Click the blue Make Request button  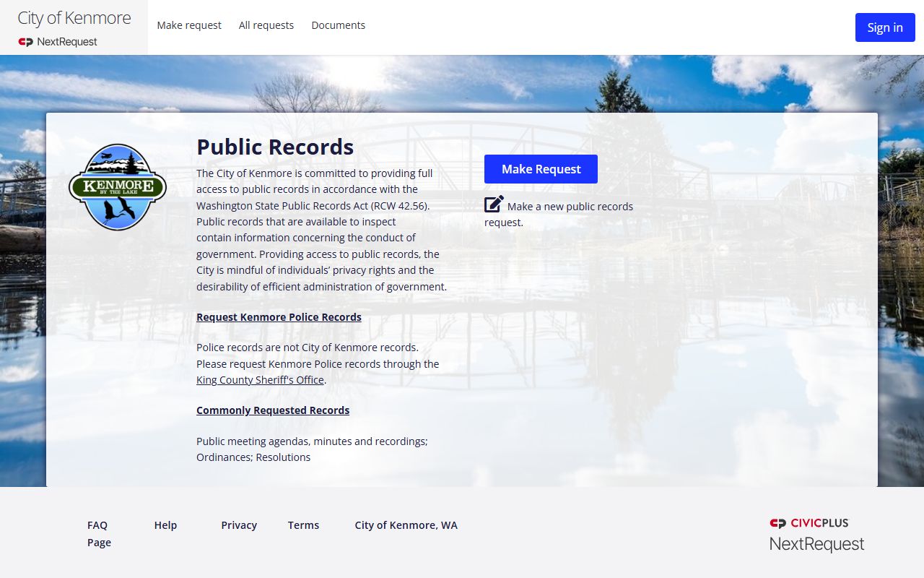coord(541,169)
